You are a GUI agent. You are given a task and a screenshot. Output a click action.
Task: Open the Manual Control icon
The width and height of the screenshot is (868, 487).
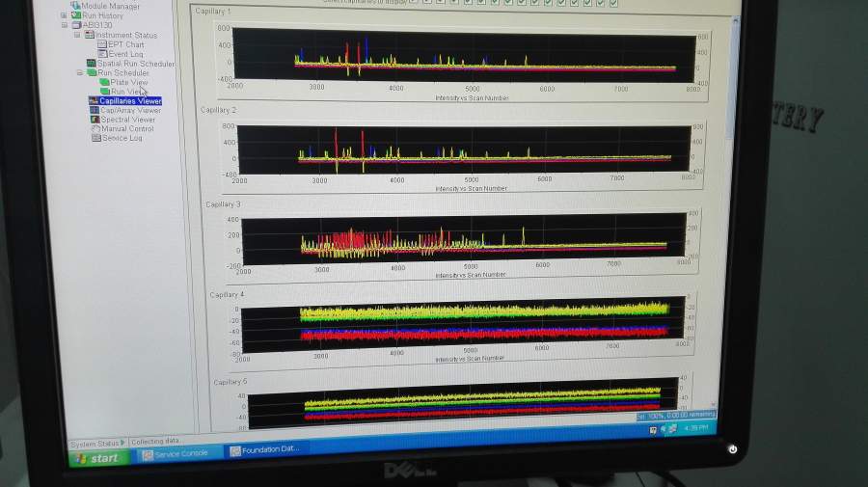95,128
